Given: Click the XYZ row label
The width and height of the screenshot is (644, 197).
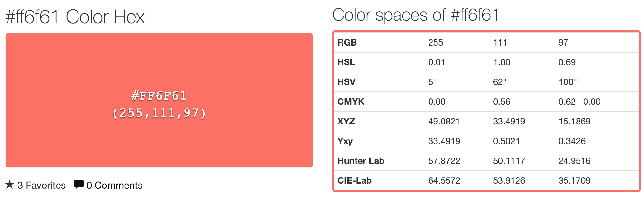Looking at the screenshot, I should click(x=346, y=121).
